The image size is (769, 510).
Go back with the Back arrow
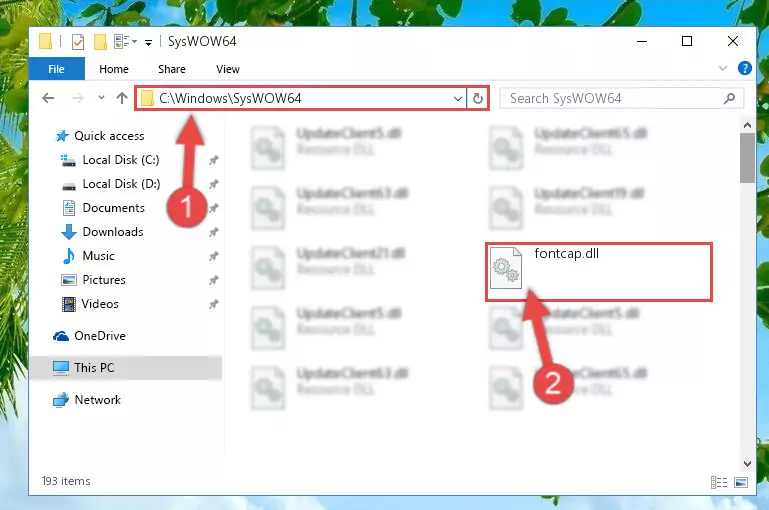point(48,98)
